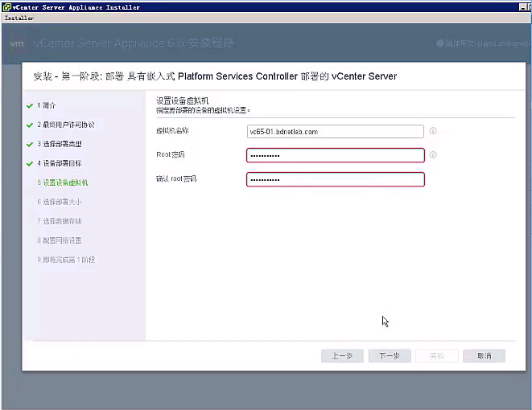
Task: Focus the Root 密码 password field
Action: [335, 155]
